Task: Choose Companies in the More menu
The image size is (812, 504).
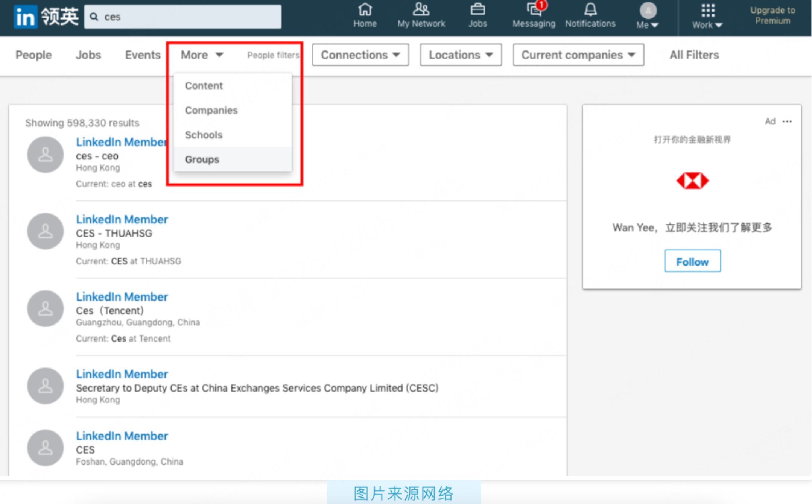Action: tap(211, 110)
